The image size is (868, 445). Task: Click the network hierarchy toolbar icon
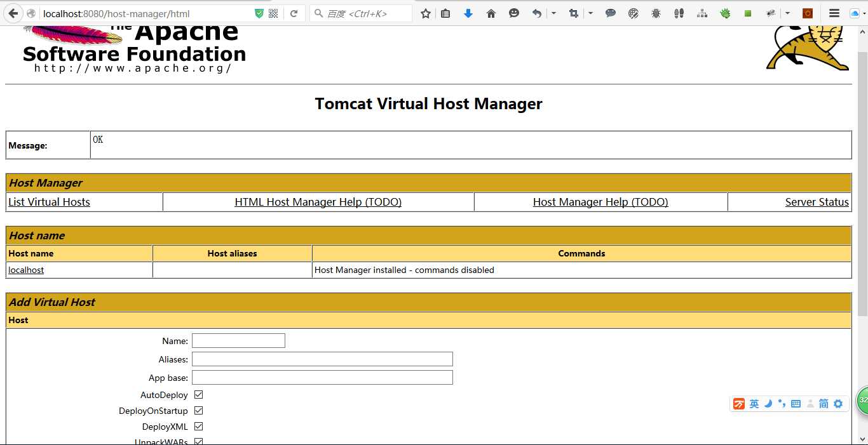702,13
